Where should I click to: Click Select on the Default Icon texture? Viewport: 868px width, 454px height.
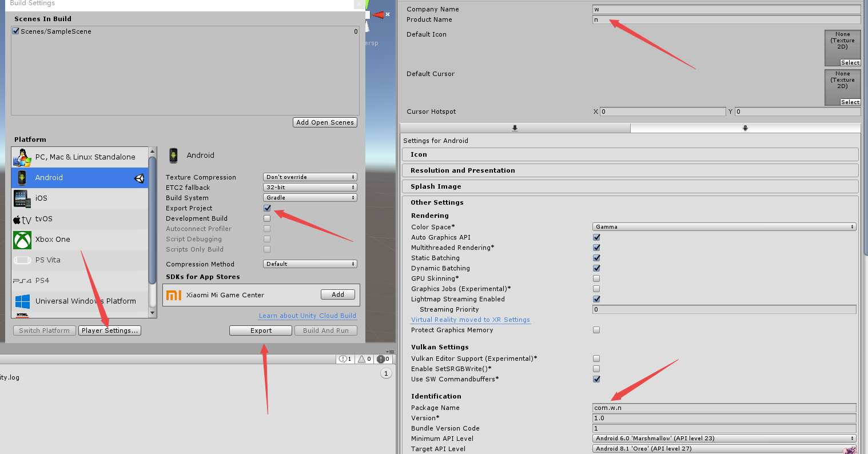point(850,63)
